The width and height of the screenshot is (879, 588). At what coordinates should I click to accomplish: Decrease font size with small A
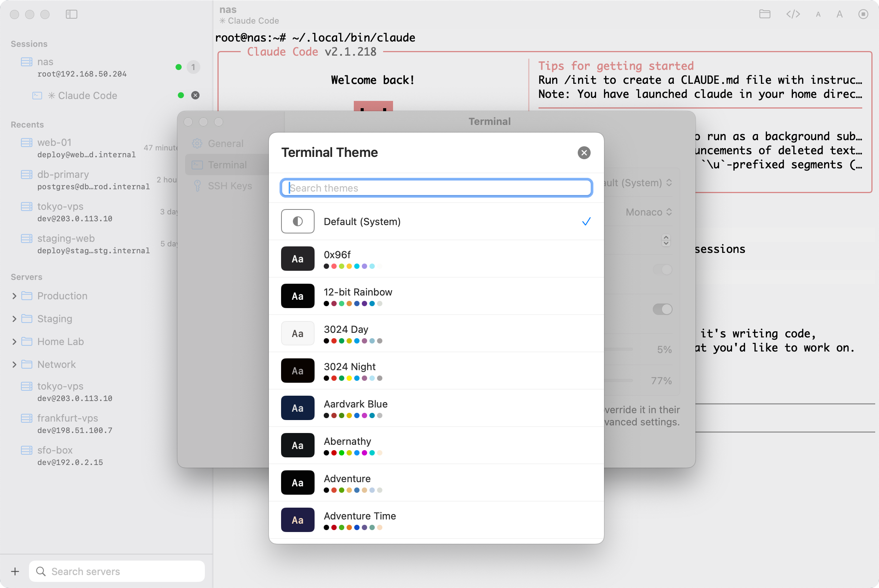tap(818, 14)
